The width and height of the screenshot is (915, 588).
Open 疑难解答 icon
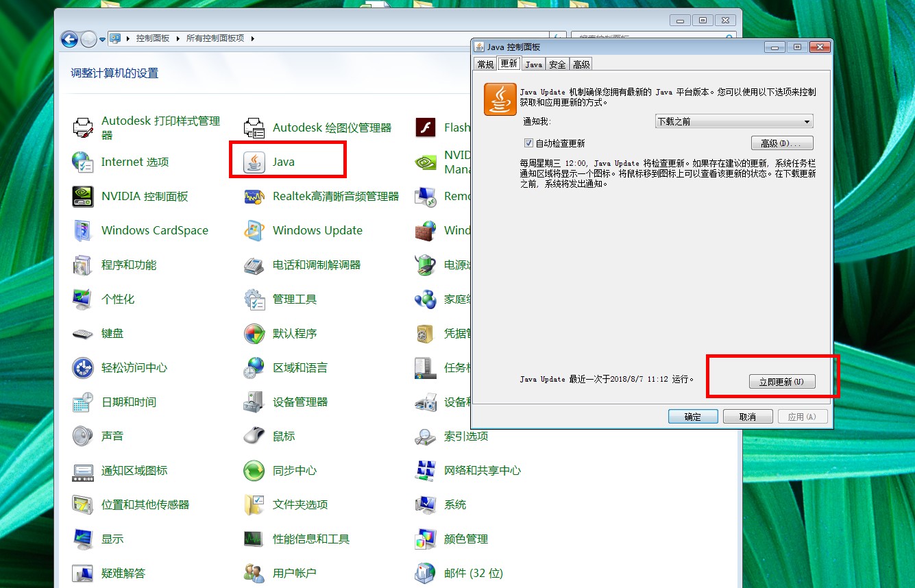pyautogui.click(x=83, y=573)
